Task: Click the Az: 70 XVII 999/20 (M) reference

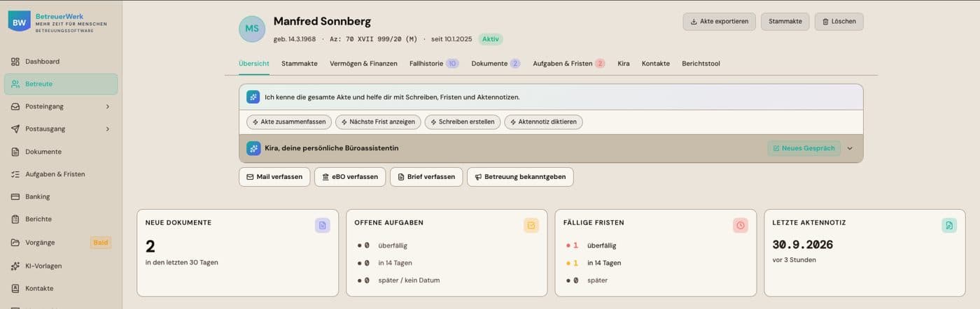Action: click(373, 39)
